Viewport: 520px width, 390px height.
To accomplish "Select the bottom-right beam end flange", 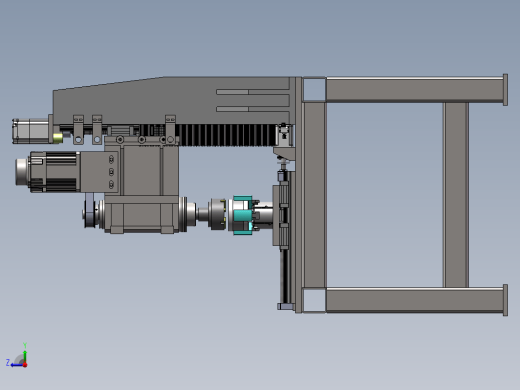I will 505,300.
